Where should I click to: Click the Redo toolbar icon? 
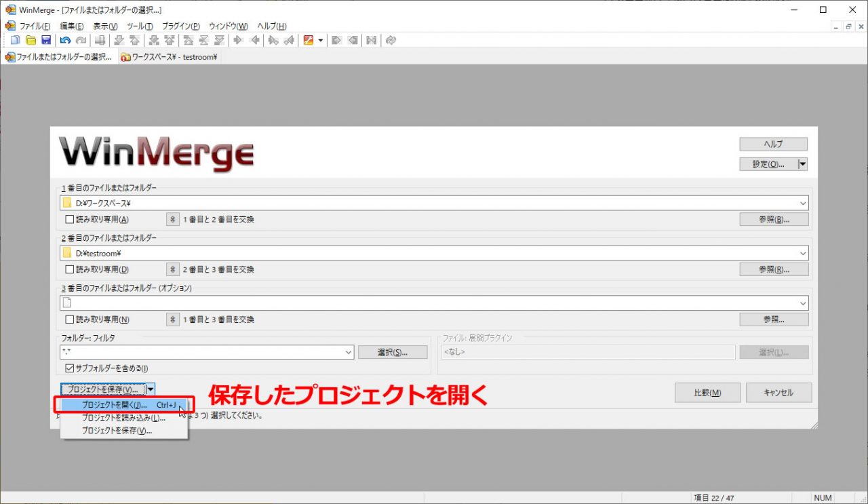click(81, 40)
